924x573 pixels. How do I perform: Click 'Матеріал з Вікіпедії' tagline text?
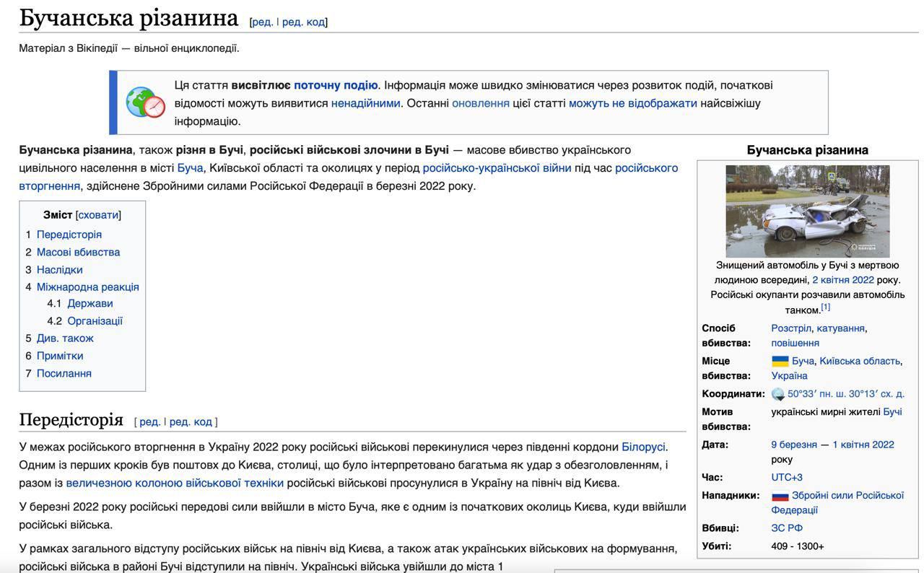[129, 48]
